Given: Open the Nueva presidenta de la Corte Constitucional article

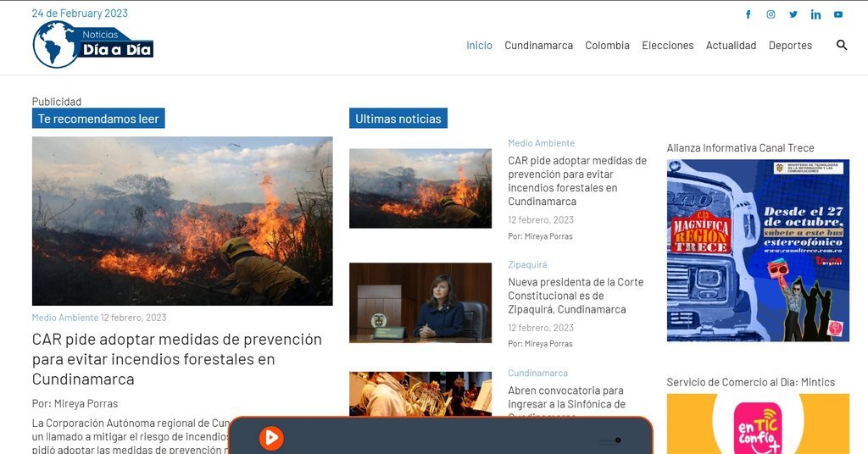Looking at the screenshot, I should coord(576,296).
